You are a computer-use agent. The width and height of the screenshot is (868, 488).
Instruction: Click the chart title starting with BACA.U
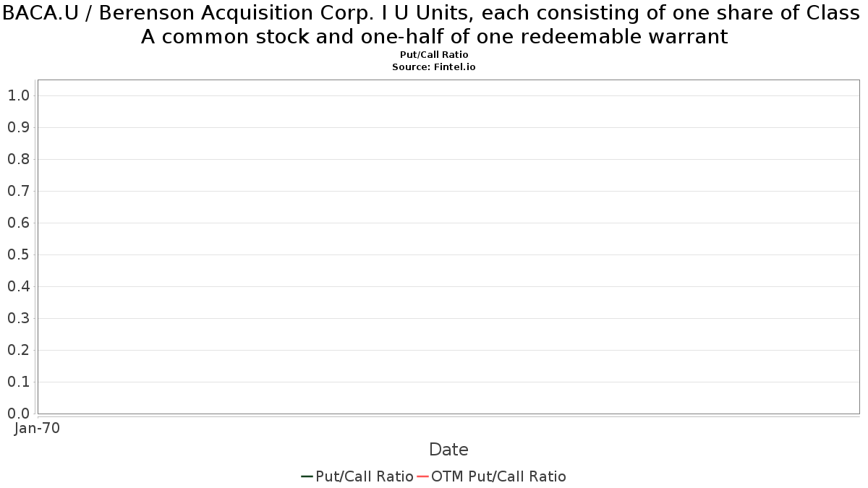point(434,25)
